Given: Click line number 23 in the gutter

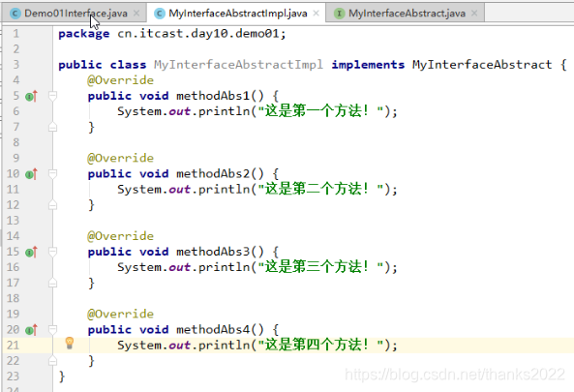Looking at the screenshot, I should click(x=13, y=377).
